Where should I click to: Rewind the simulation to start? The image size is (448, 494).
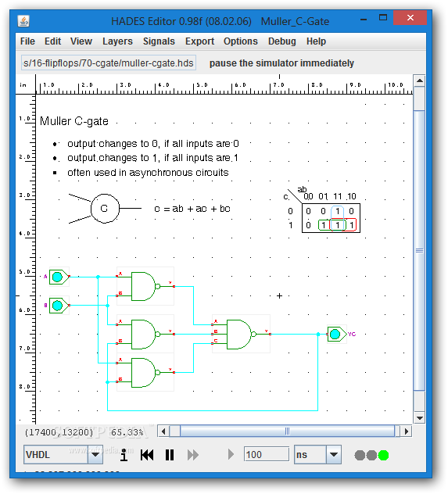pos(147,455)
